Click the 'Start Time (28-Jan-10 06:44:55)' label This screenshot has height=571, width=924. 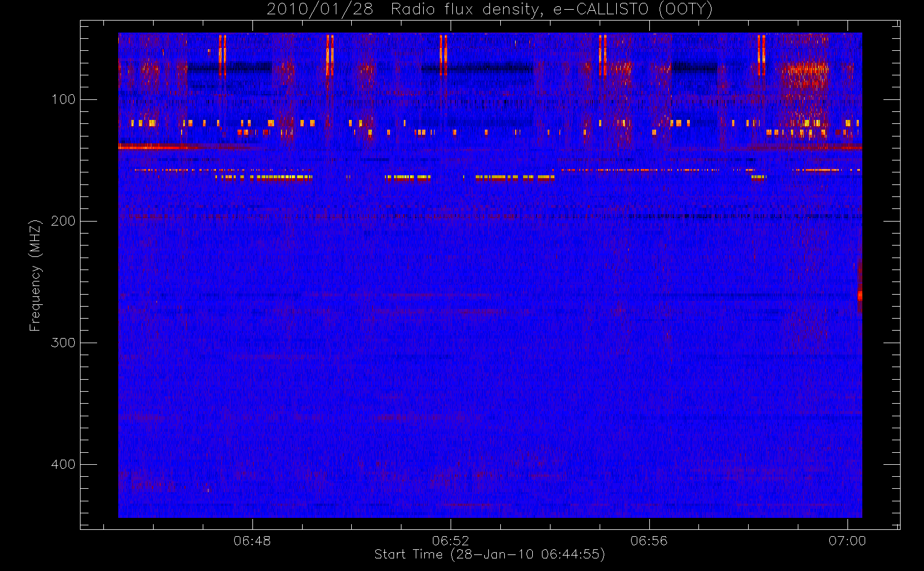click(x=489, y=554)
